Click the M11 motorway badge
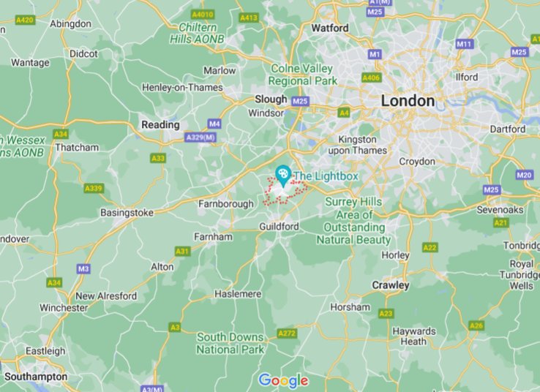 coord(465,44)
